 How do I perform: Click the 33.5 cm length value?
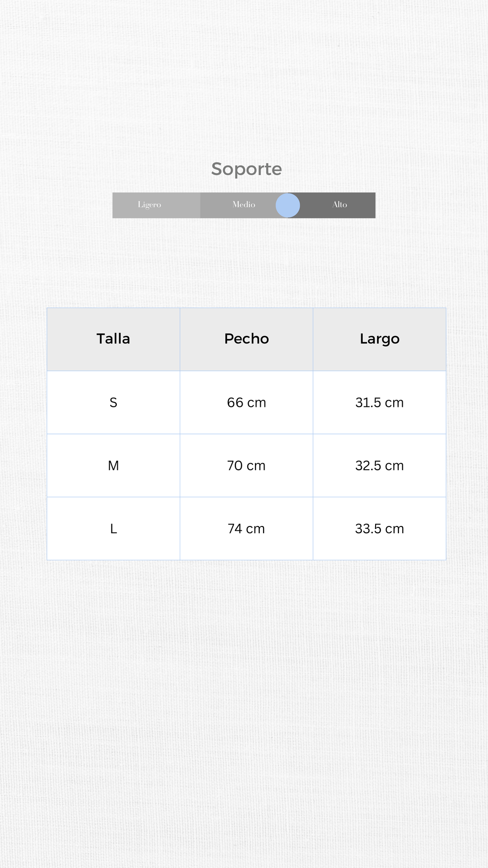click(379, 528)
